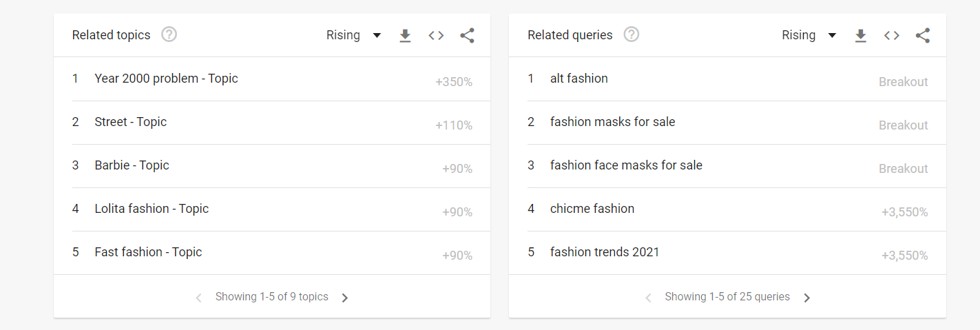Go to previous page of queries
980x330 pixels.
(648, 298)
